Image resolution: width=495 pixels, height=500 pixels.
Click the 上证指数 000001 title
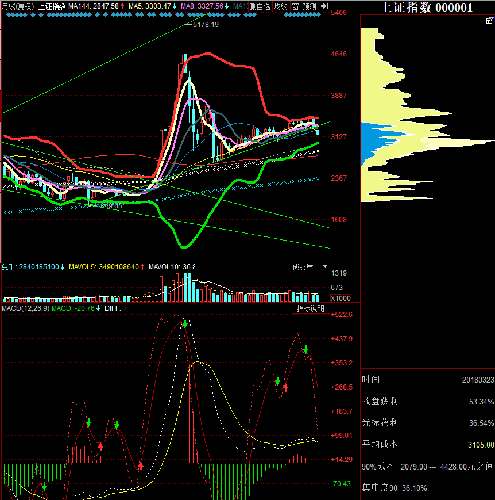(x=428, y=8)
